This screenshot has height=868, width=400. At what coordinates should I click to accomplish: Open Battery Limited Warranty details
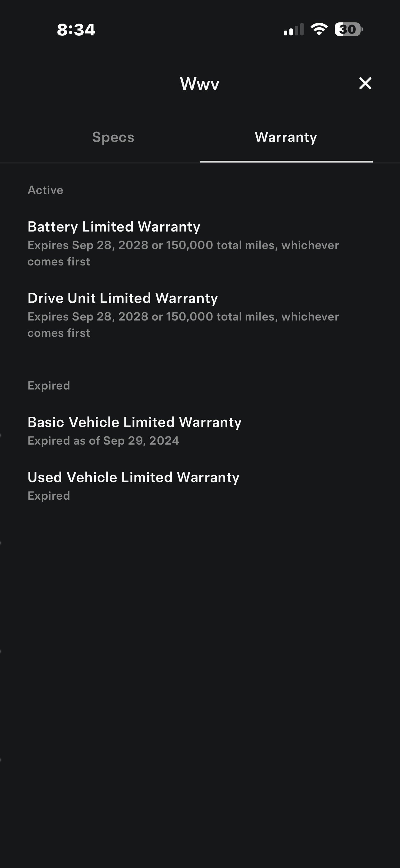114,227
